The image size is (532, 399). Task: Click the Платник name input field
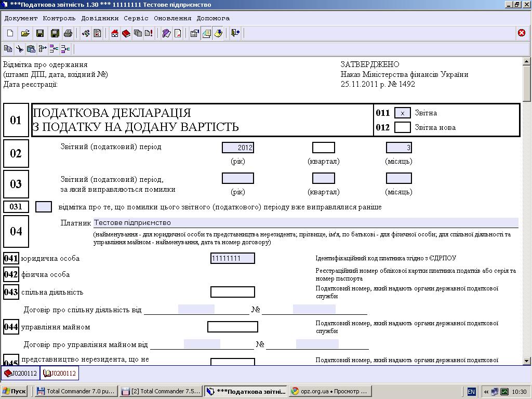305,222
